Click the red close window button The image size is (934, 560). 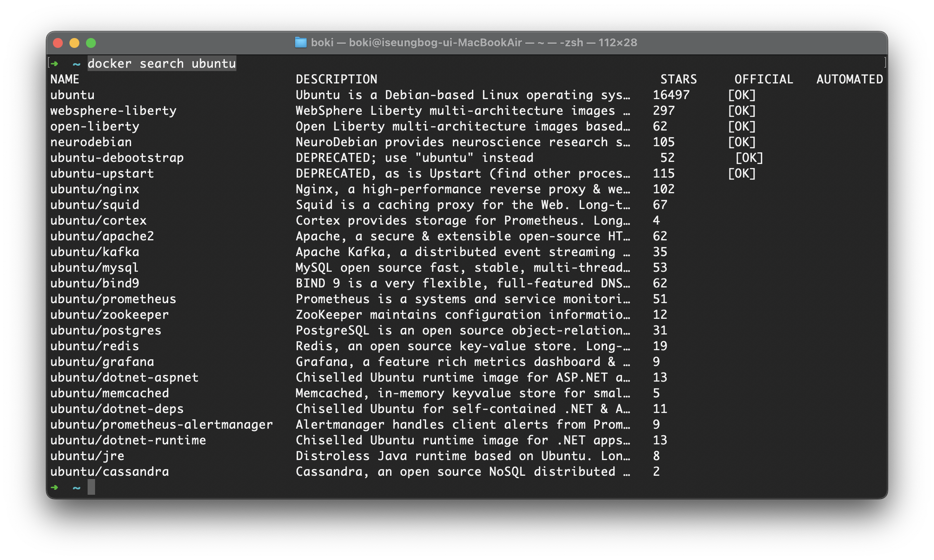coord(58,43)
